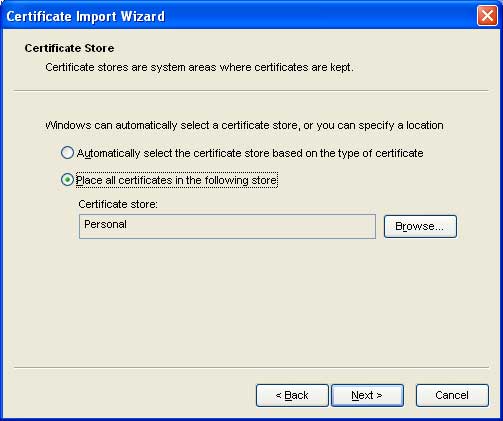Click the Certificate store field showing Personal
The height and width of the screenshot is (421, 503).
pos(227,226)
